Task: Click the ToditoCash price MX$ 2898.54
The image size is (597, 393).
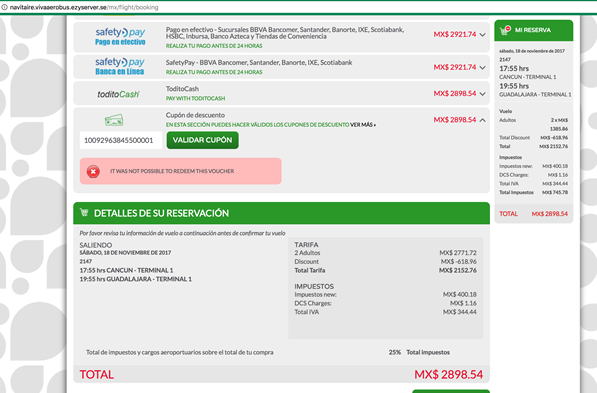Action: click(x=455, y=94)
